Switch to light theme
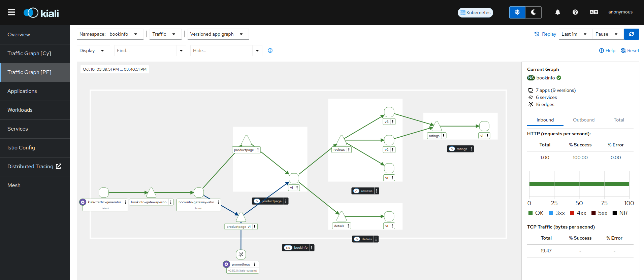Image resolution: width=644 pixels, height=280 pixels. (x=517, y=12)
